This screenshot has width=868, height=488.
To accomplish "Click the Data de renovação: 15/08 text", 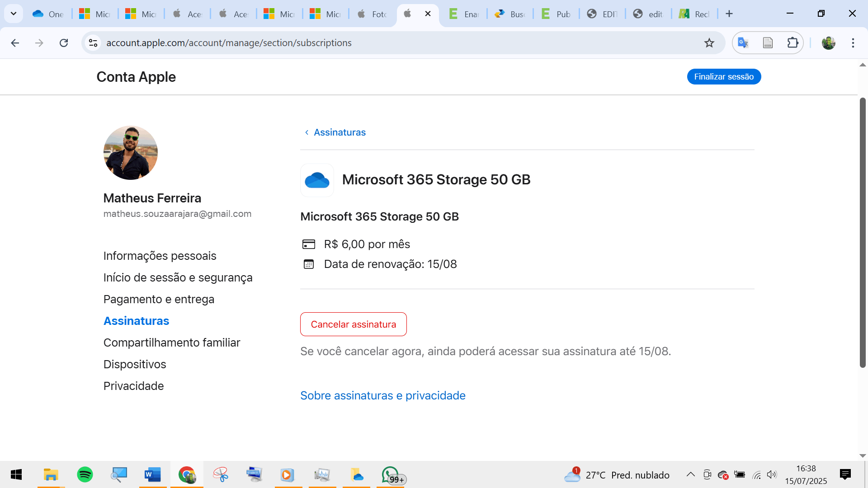I will tap(391, 264).
